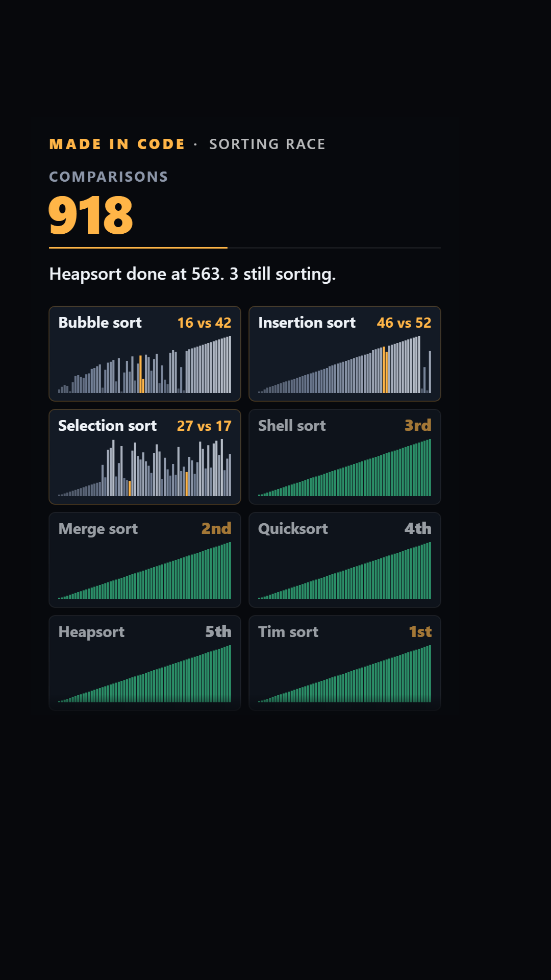
Task: Open the Shell sort panel
Action: click(x=345, y=457)
